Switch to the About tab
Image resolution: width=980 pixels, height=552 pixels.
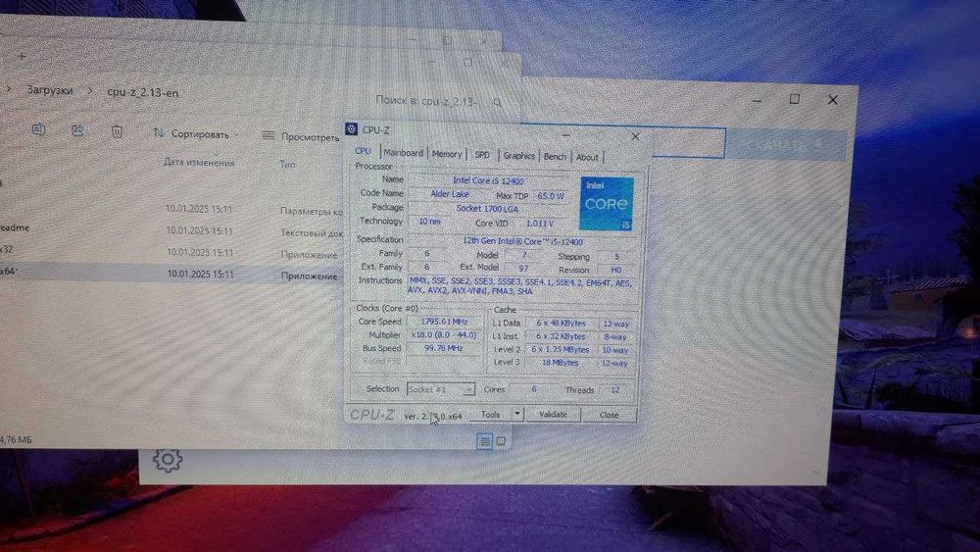[587, 158]
